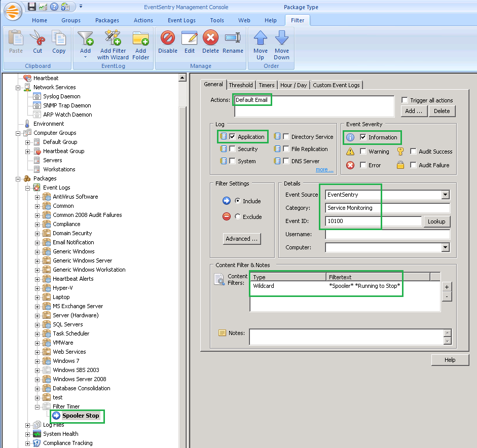Image resolution: width=477 pixels, height=448 pixels.
Task: Click the Help button
Action: pos(450,360)
